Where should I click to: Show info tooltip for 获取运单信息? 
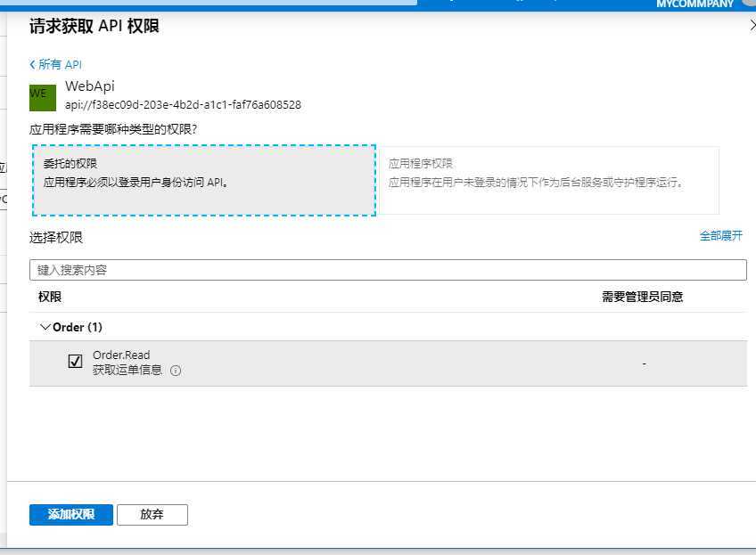pyautogui.click(x=176, y=371)
